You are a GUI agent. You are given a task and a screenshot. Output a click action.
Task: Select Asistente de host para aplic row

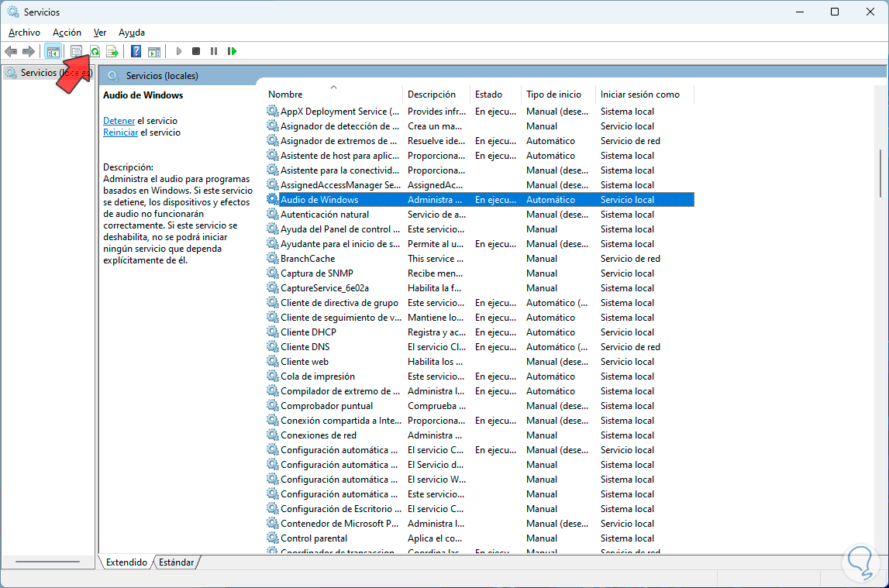pyautogui.click(x=480, y=156)
